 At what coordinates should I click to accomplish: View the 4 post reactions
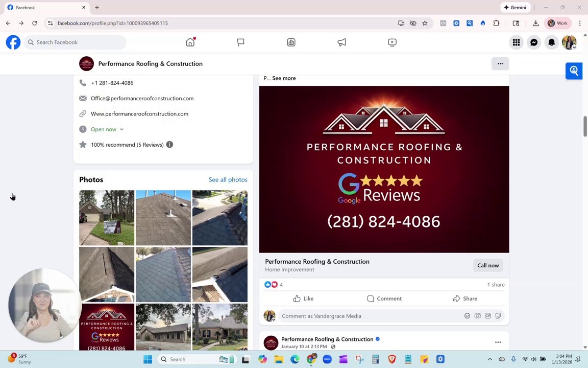click(274, 285)
